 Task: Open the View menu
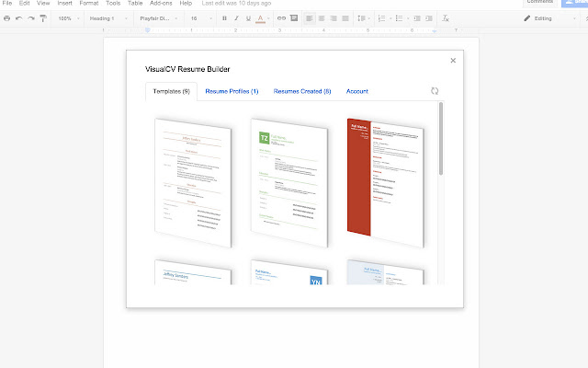click(x=43, y=3)
